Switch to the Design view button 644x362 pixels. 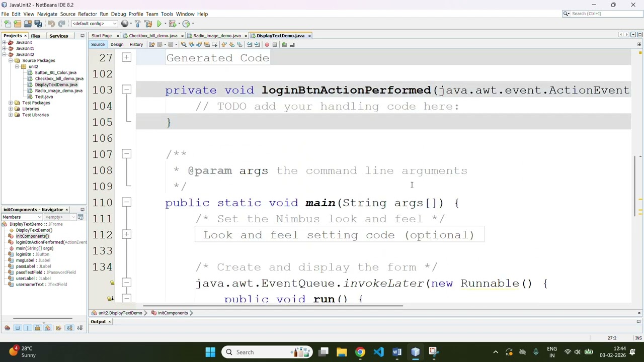[117, 45]
